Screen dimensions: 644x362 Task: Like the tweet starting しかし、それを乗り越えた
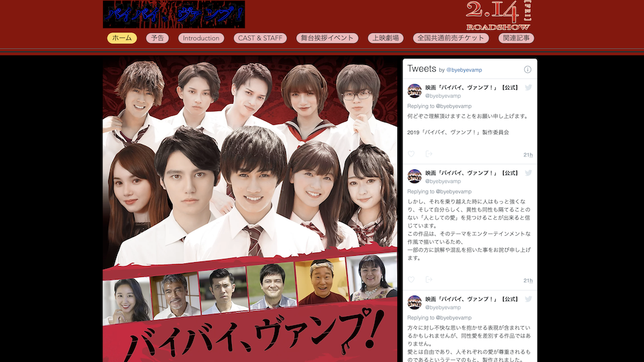point(411,280)
